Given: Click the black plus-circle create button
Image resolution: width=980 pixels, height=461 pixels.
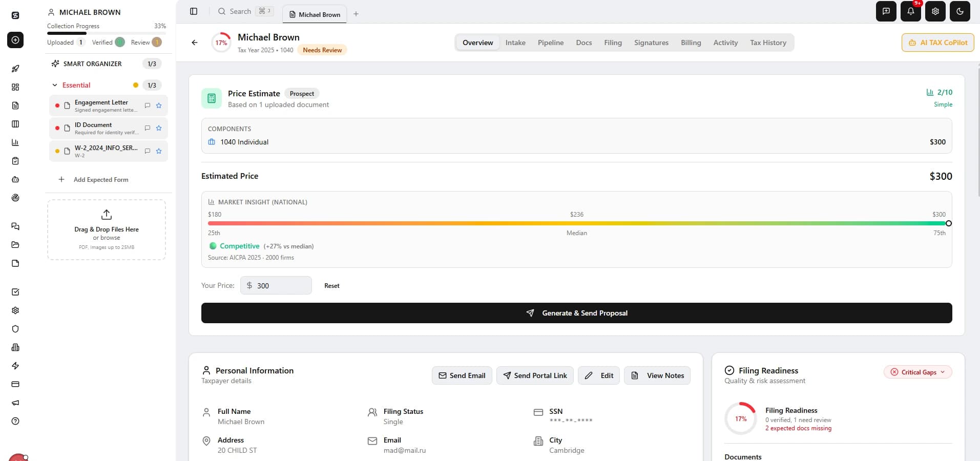Looking at the screenshot, I should pos(15,40).
